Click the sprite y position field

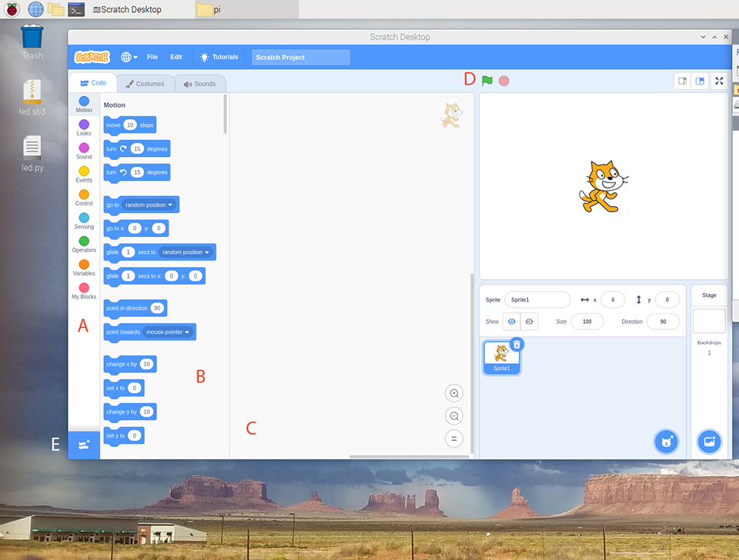[667, 299]
